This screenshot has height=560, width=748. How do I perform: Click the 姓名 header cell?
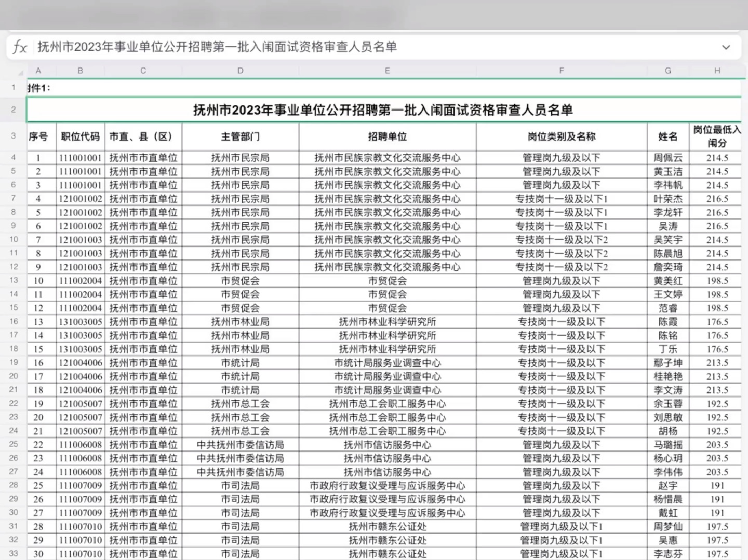668,136
